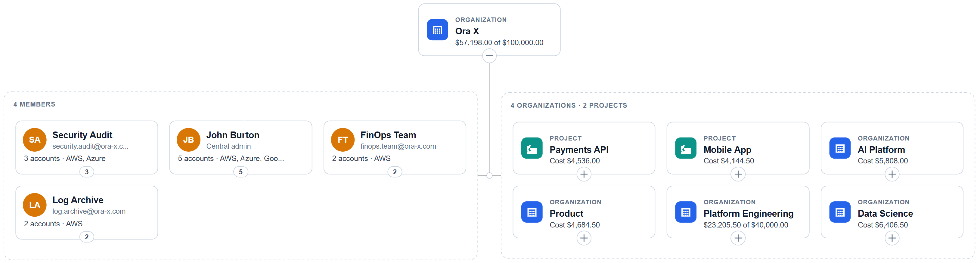Click the LA avatar for Log Archive

(x=35, y=205)
